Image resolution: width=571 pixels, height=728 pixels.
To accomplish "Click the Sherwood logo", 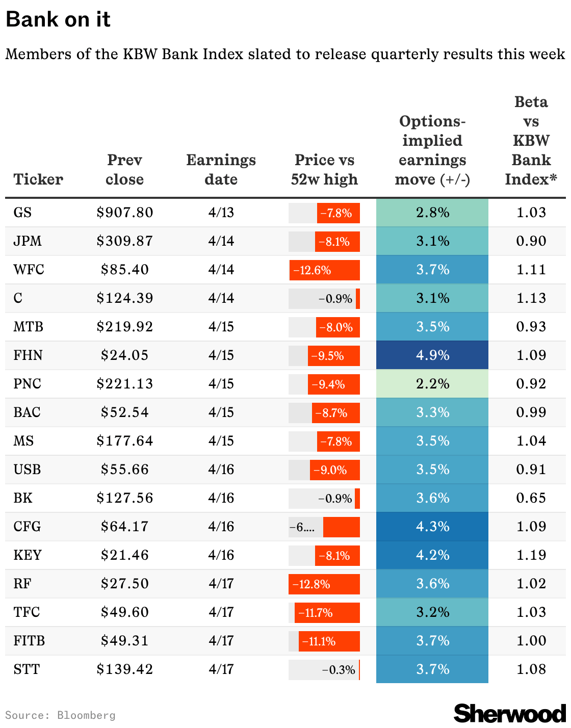I will 509,713.
